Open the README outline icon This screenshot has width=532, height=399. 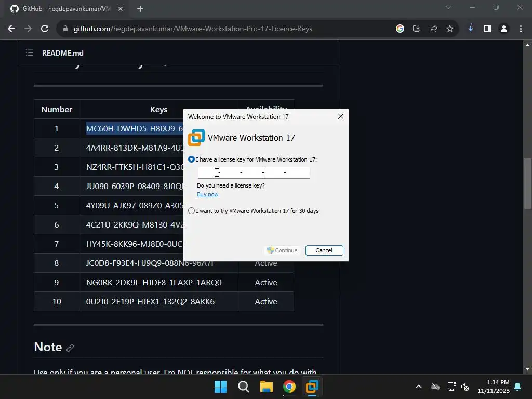tap(30, 52)
